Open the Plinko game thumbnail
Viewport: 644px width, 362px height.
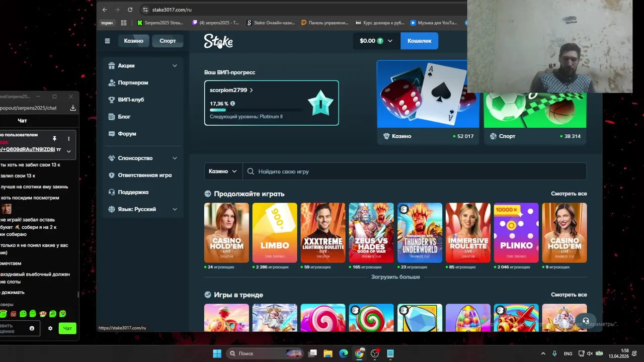tap(516, 233)
